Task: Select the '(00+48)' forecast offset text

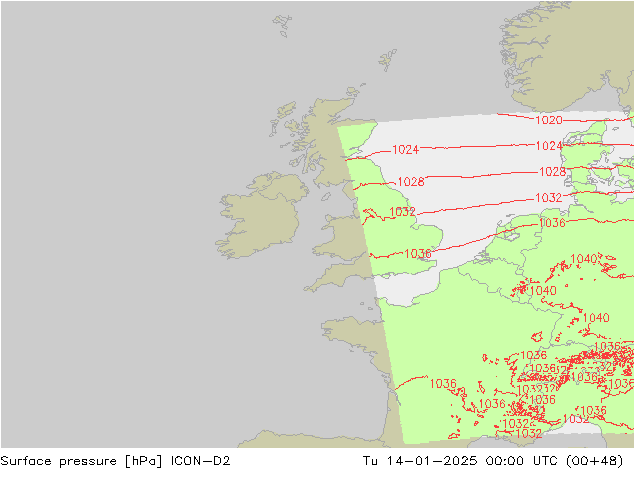Action: tap(595, 461)
